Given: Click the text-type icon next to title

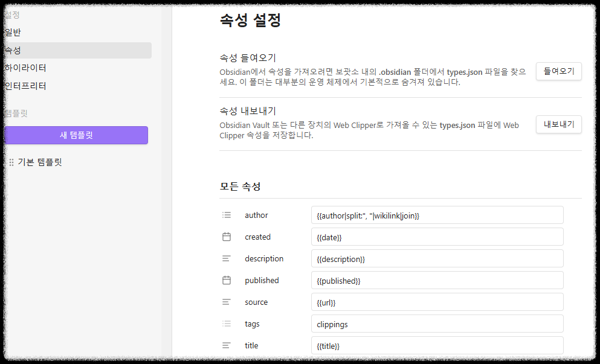Looking at the screenshot, I should (x=227, y=345).
